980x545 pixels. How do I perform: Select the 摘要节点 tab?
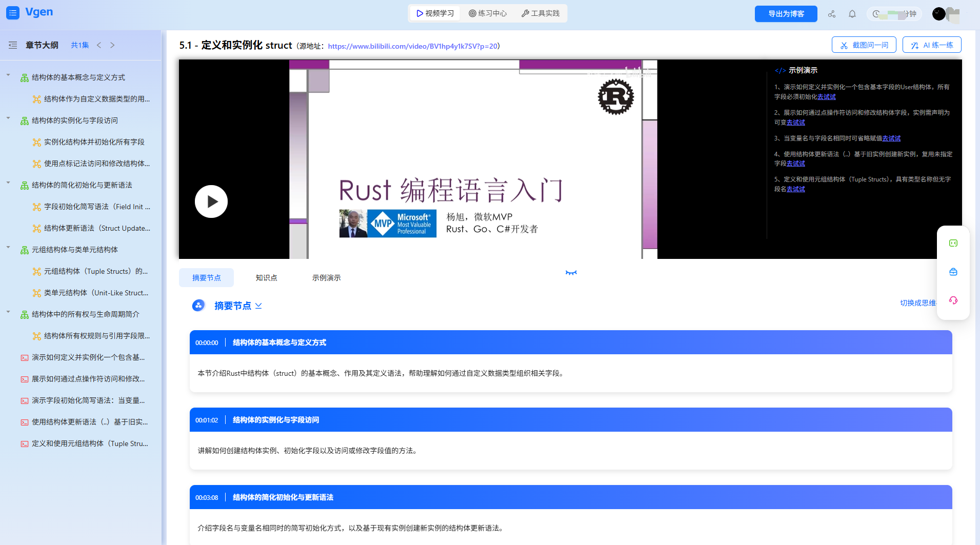coord(206,277)
